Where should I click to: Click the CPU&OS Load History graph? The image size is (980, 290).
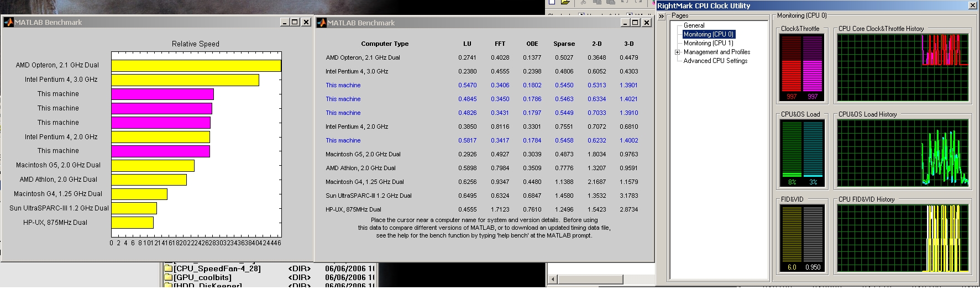pos(903,153)
